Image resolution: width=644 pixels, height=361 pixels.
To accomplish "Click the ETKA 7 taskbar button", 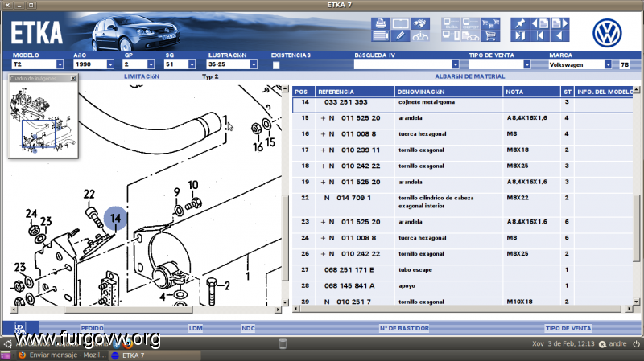I will click(x=155, y=355).
